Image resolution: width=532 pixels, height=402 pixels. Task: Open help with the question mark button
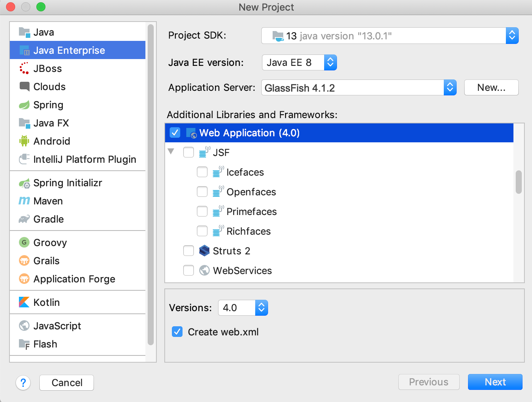tap(23, 383)
